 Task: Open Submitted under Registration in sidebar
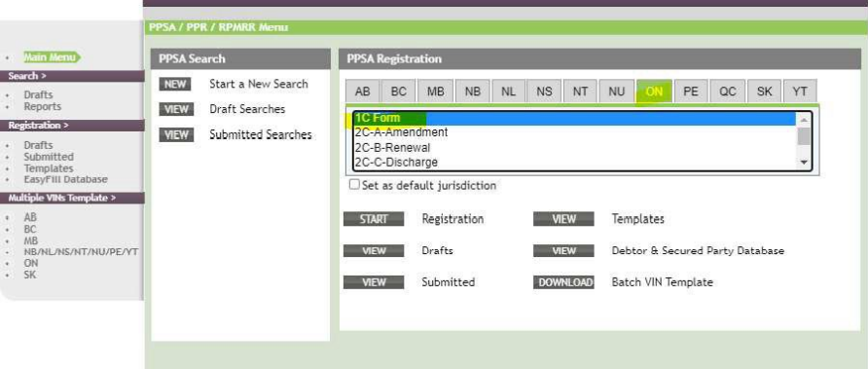click(x=48, y=157)
